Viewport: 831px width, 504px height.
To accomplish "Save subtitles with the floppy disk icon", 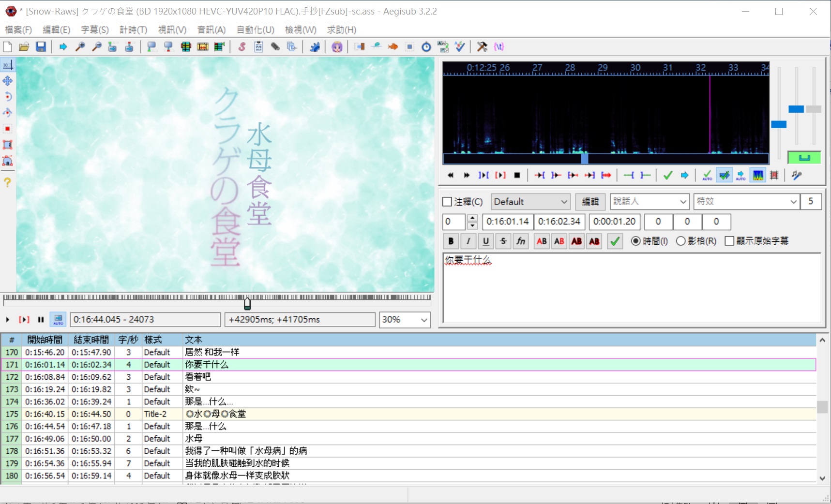I will tap(41, 47).
